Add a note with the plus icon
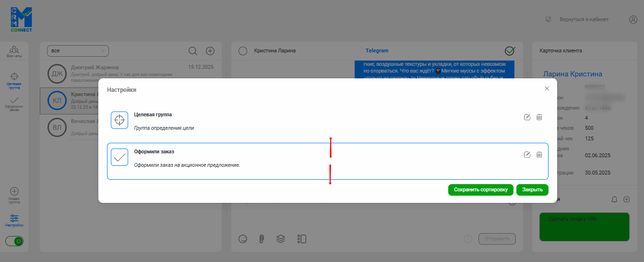Screen dimensions: 644x262 626,199
